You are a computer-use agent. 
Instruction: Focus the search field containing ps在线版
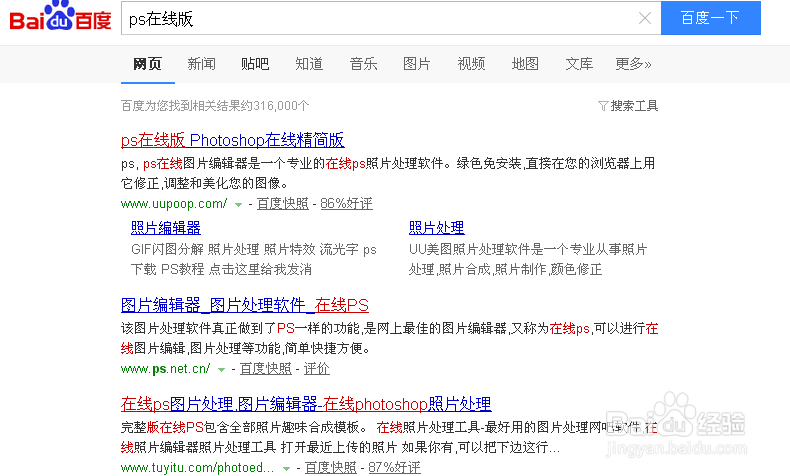[391, 18]
